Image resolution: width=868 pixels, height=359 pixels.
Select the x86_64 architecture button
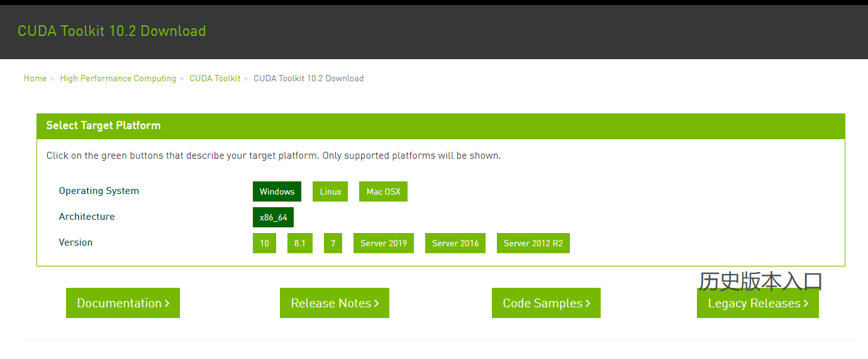click(x=273, y=217)
